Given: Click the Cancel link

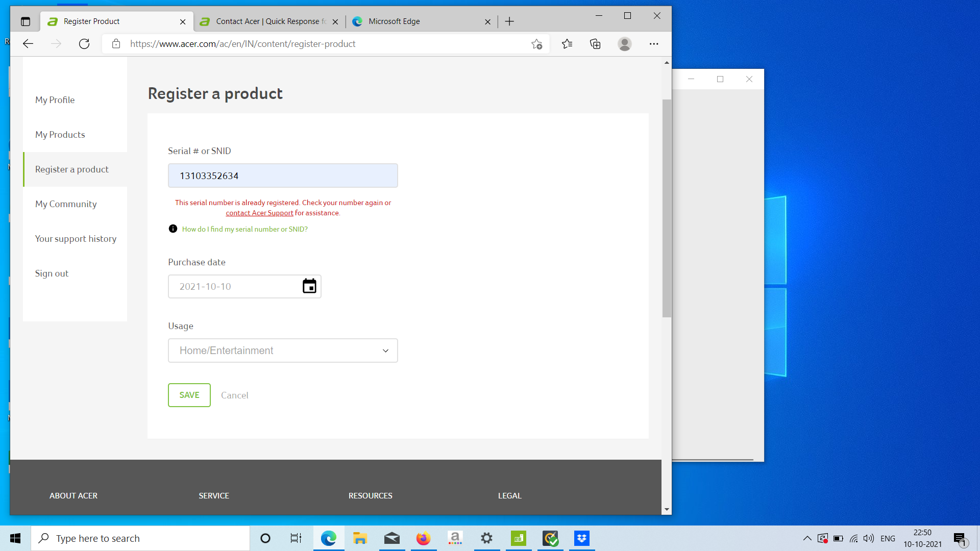Looking at the screenshot, I should click(x=235, y=395).
